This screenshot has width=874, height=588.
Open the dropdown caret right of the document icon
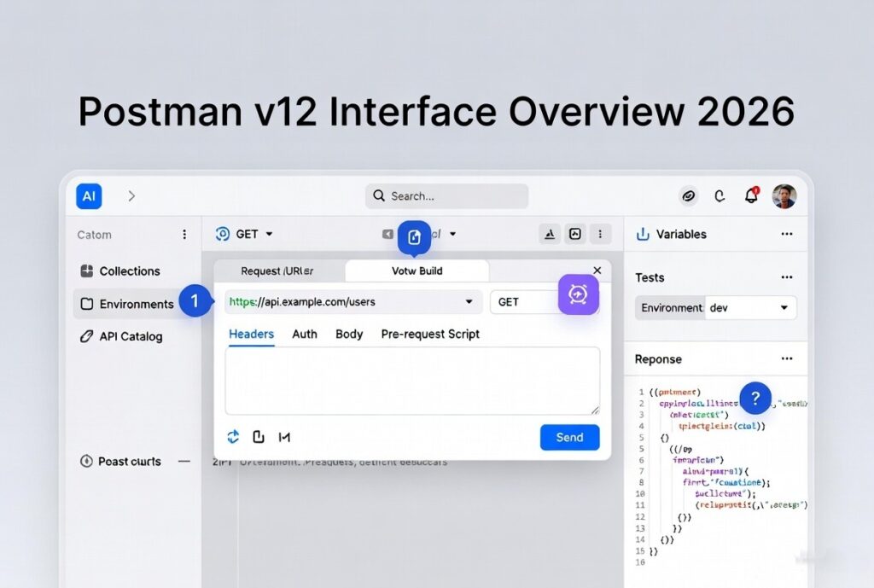452,234
